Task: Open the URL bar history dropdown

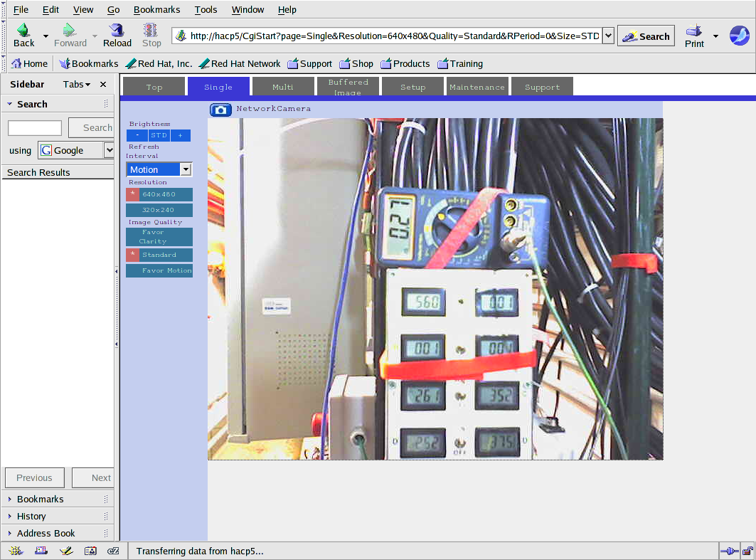Action: (x=609, y=36)
